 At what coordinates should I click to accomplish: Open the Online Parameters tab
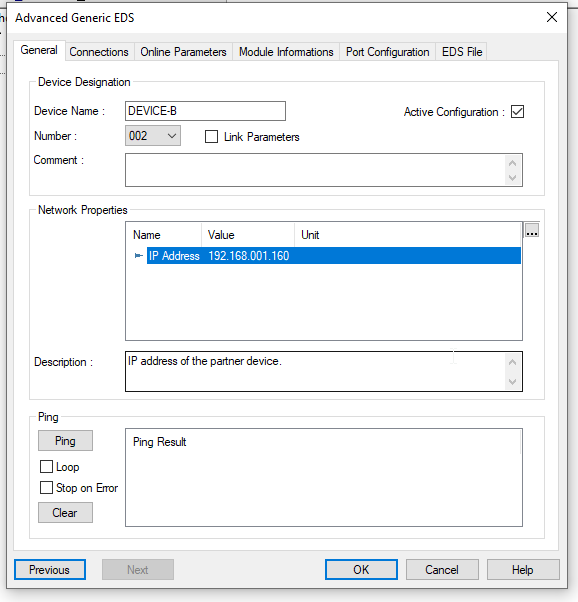183,52
